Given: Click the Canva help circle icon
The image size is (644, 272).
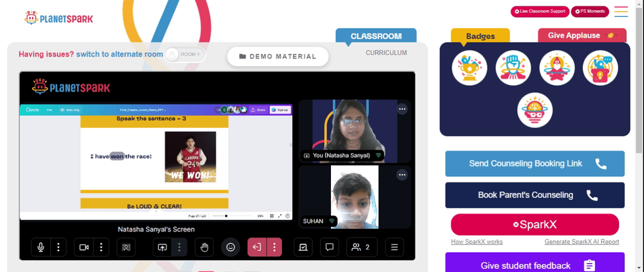Looking at the screenshot, I should (x=287, y=216).
